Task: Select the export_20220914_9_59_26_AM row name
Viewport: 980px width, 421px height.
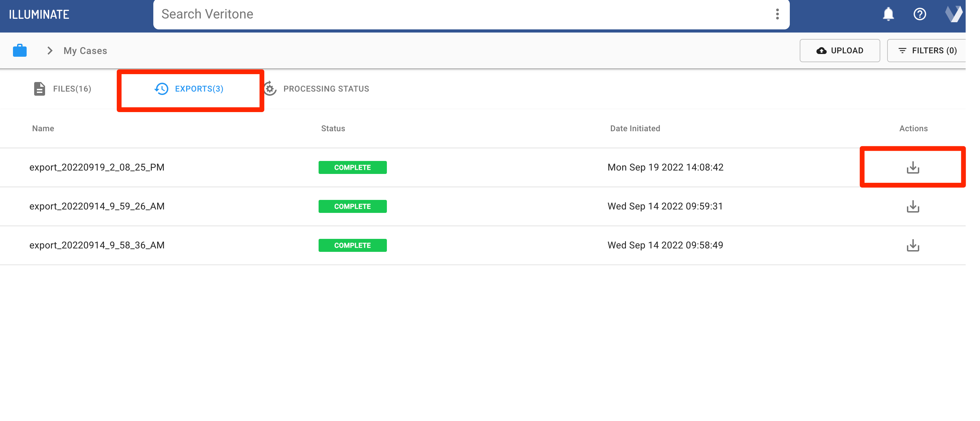Action: tap(97, 206)
